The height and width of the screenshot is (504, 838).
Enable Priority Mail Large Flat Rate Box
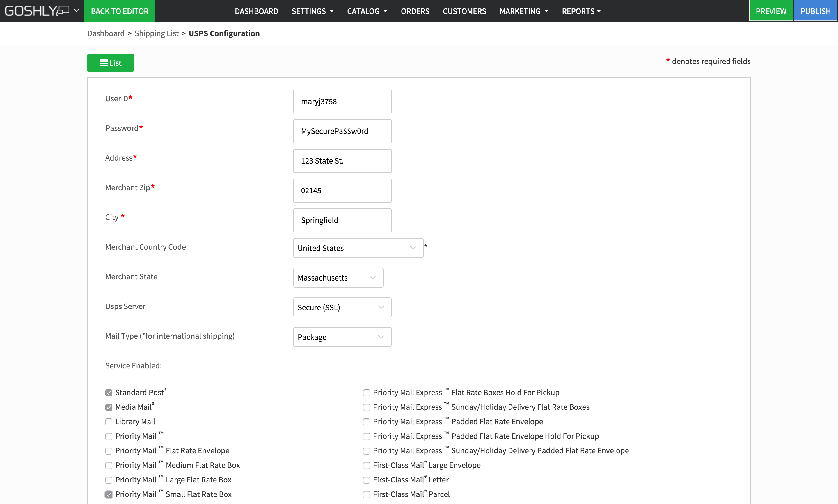tap(109, 480)
